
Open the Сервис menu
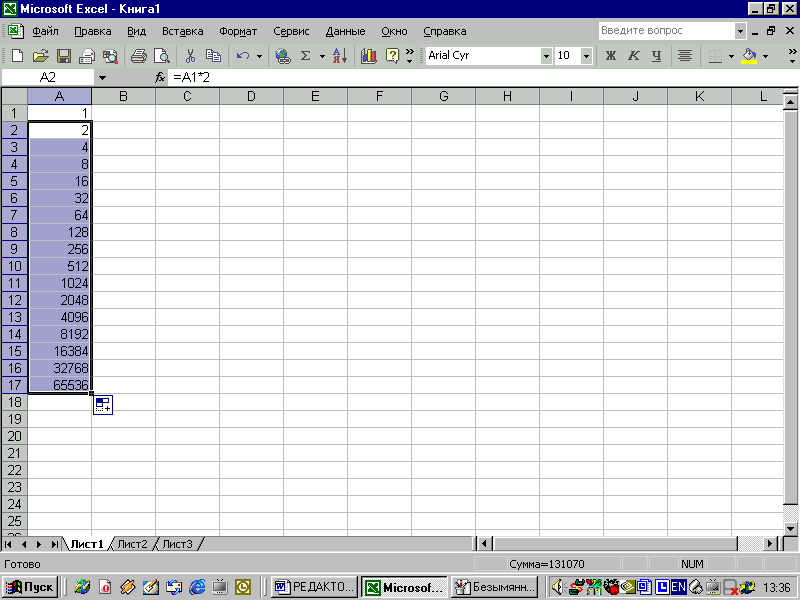(291, 31)
